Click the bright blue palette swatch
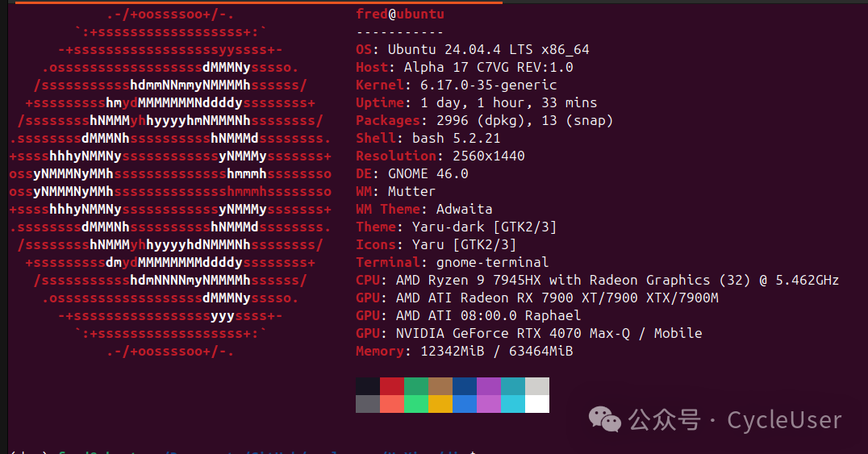 click(x=465, y=404)
